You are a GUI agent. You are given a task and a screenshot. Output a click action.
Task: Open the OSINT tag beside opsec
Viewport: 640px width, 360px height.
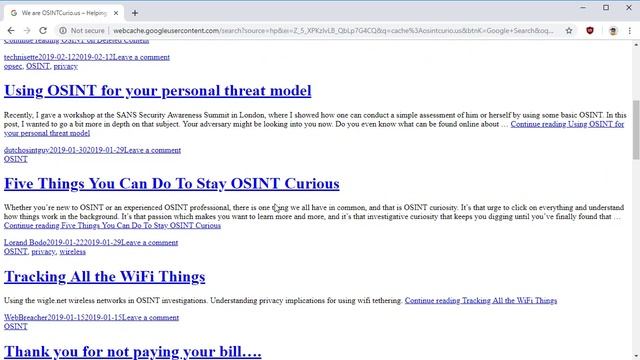point(38,66)
